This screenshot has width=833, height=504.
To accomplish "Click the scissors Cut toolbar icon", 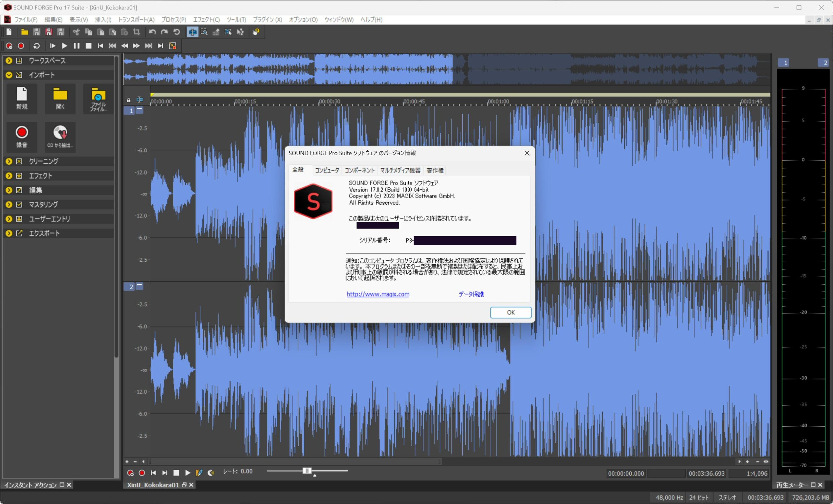I will pyautogui.click(x=76, y=32).
